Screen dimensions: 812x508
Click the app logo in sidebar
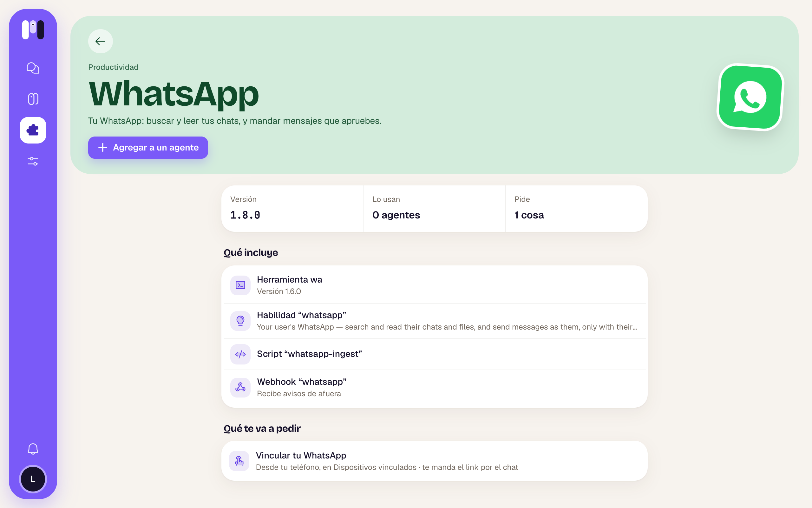pos(33,30)
